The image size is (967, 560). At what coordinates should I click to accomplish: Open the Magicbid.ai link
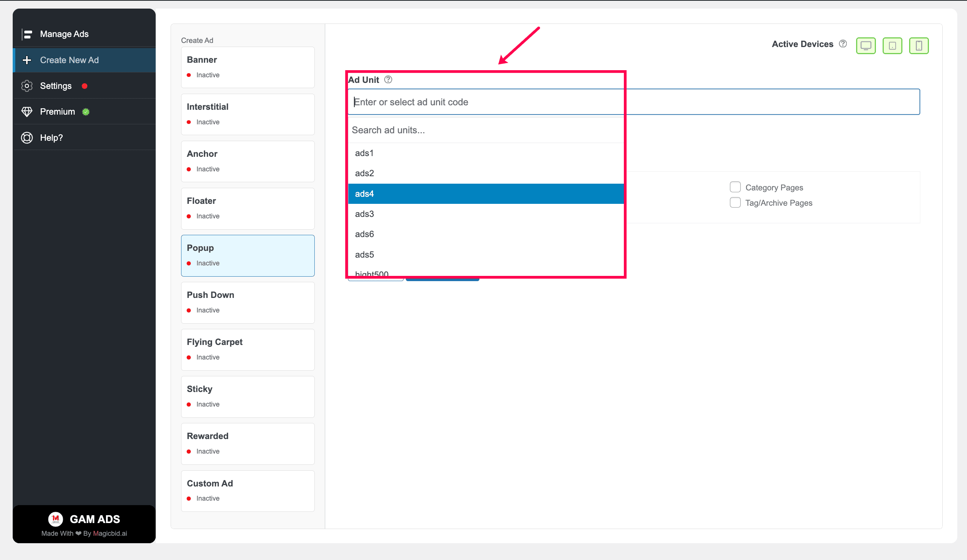tap(110, 533)
